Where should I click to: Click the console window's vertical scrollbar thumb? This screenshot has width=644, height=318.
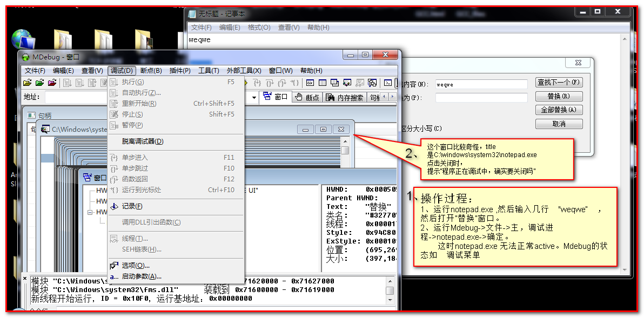(x=345, y=151)
